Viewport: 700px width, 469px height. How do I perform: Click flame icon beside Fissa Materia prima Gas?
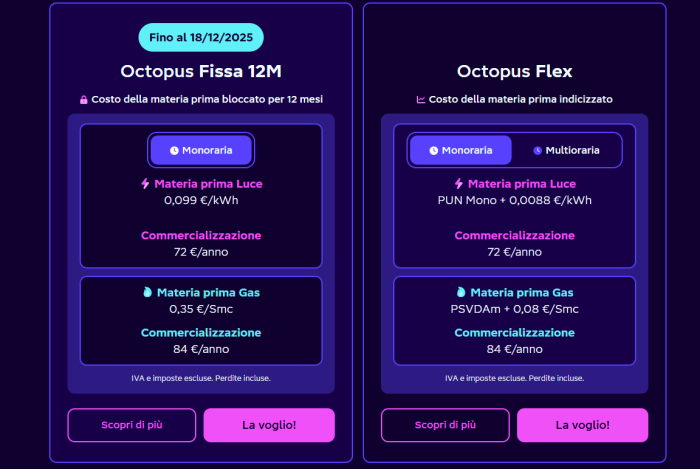tap(147, 293)
